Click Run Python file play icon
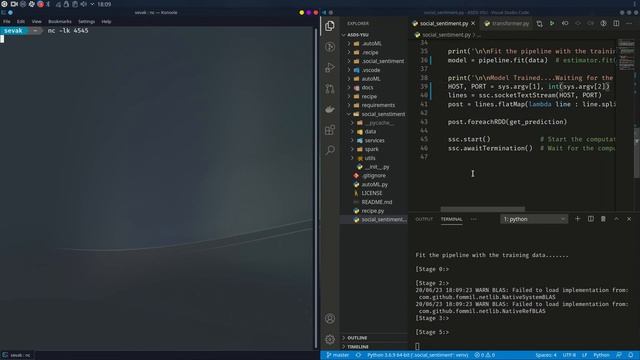The image size is (640, 360). pyautogui.click(x=552, y=24)
